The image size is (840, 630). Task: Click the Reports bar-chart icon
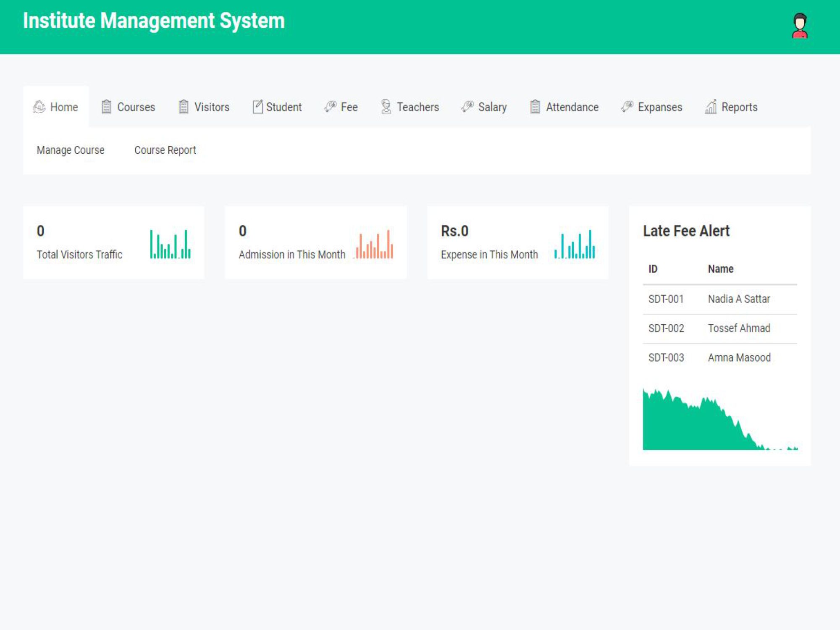(x=711, y=107)
